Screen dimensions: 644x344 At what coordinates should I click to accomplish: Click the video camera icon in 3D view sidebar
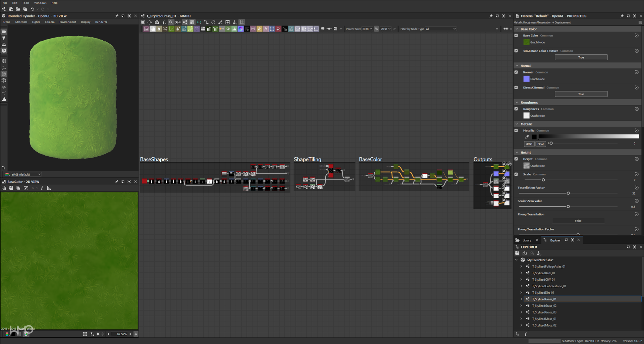tap(4, 32)
